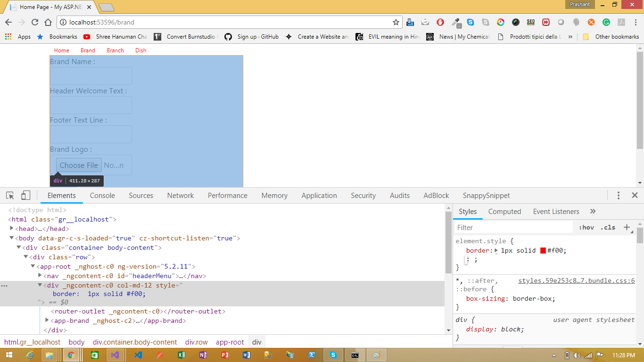
Task: Open DevTools customize menu
Action: coord(619,196)
